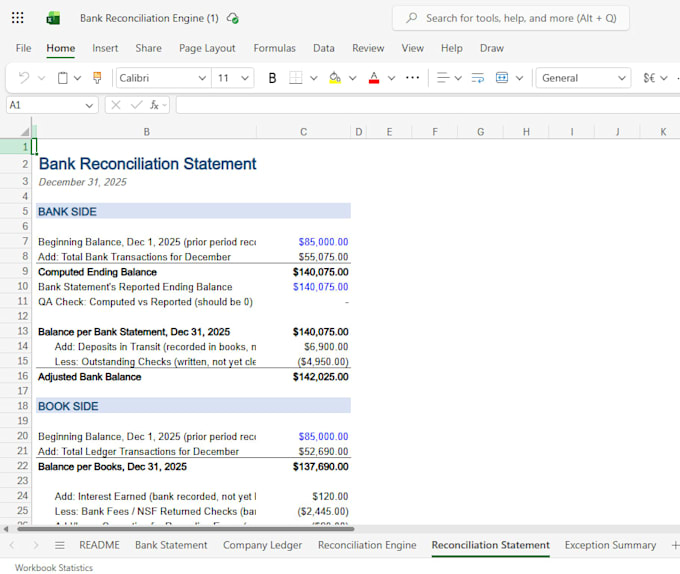Screen dimensions: 680x574
Task: Click the Select All corner triangle
Action: 25,132
